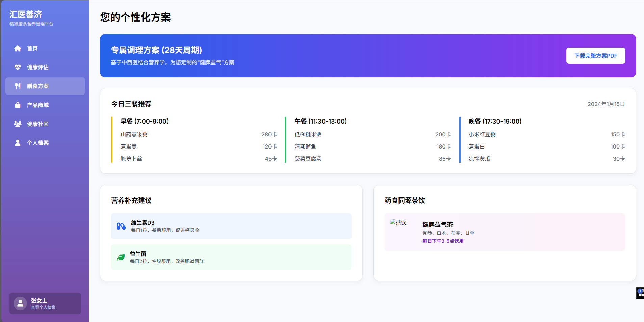Click the 健脾益气茶 tea card
Image resolution: width=644 pixels, height=322 pixels.
click(x=505, y=232)
